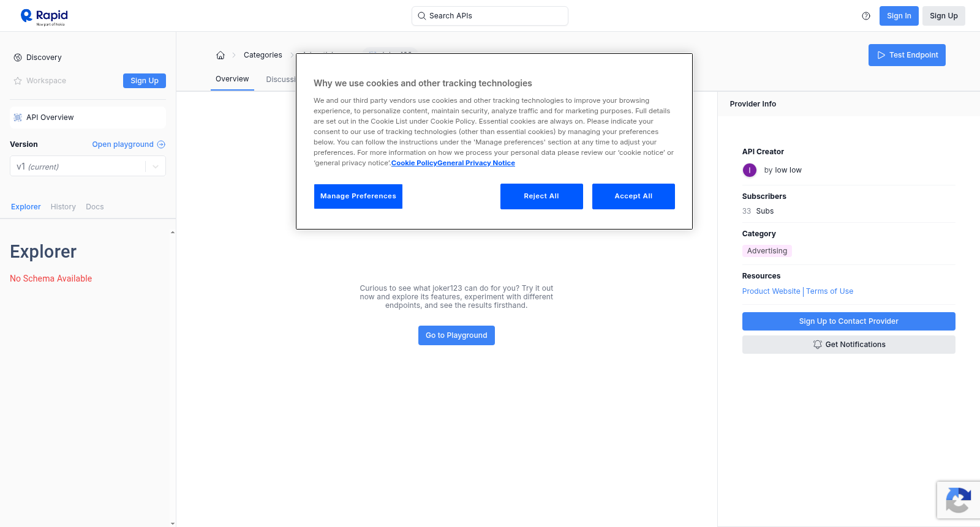Click the Advertising category tag
Viewport: 980px width, 527px height.
coord(767,251)
